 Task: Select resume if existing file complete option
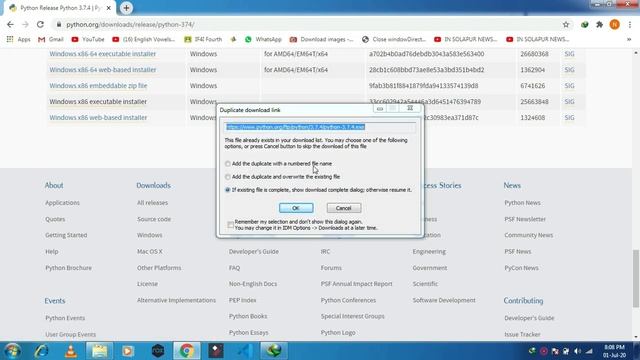coord(228,190)
